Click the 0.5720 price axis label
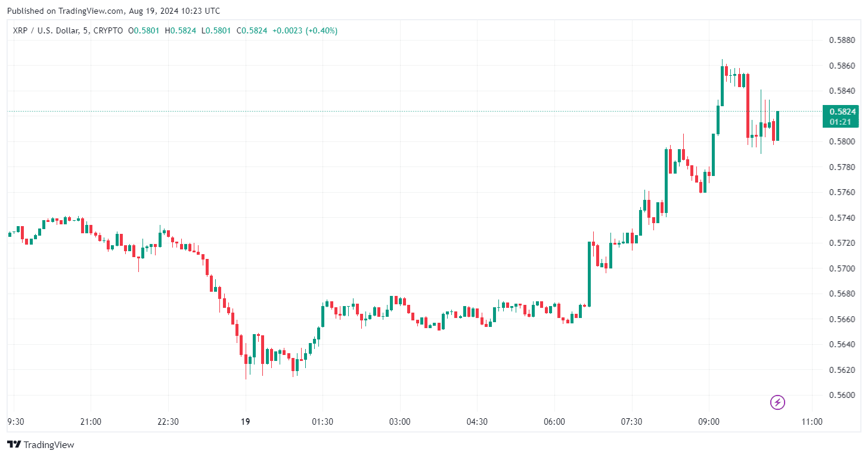Screen dimensions: 868x457 [842, 243]
